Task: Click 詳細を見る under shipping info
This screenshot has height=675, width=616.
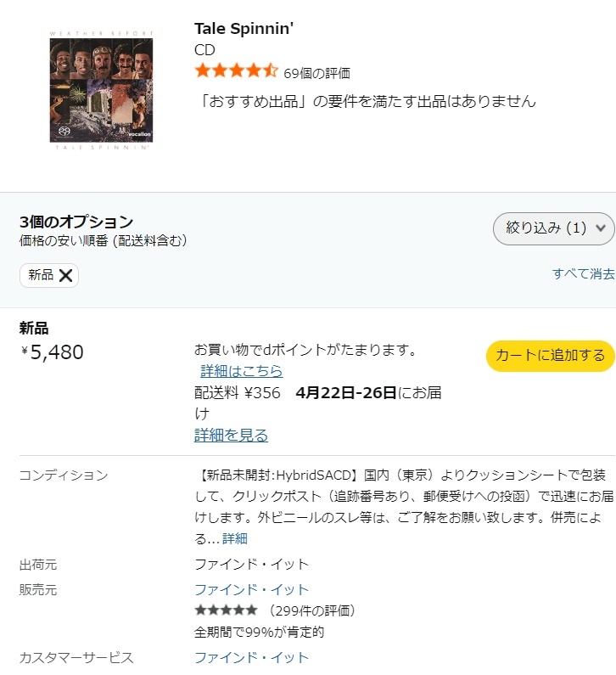Action: coord(231,436)
